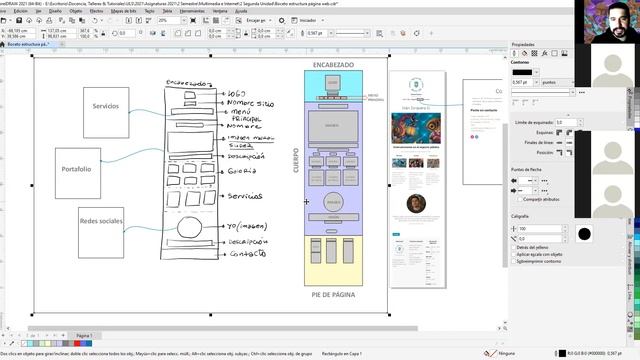The image size is (640, 360).
Task: Click the full-screen preview icon beside zoom
Action: click(x=193, y=20)
